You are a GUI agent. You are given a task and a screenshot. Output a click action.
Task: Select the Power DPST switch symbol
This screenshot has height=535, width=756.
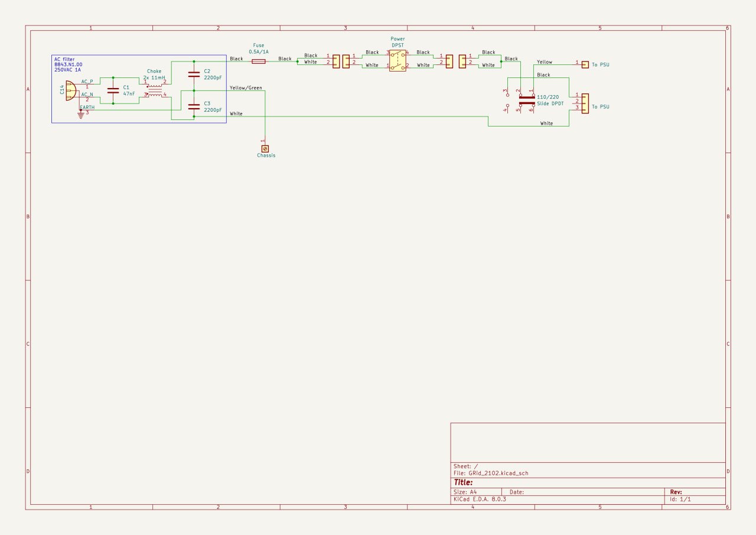[397, 61]
